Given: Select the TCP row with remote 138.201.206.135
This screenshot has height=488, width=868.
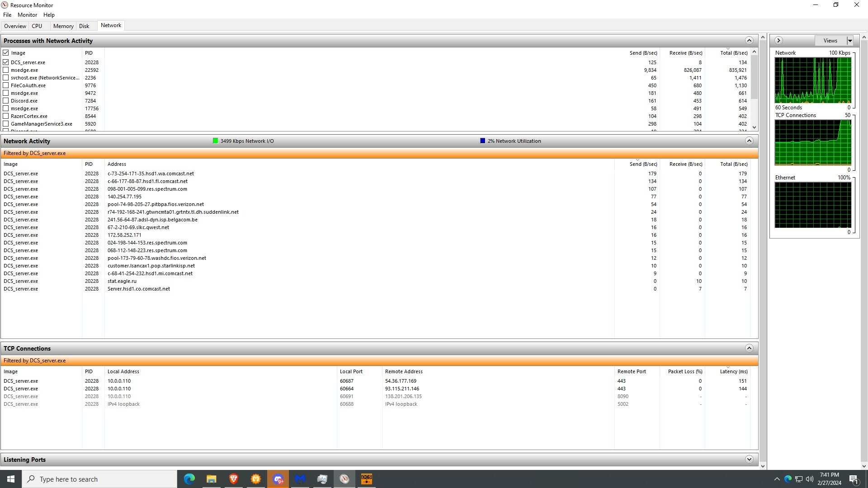Looking at the screenshot, I should pos(375,396).
